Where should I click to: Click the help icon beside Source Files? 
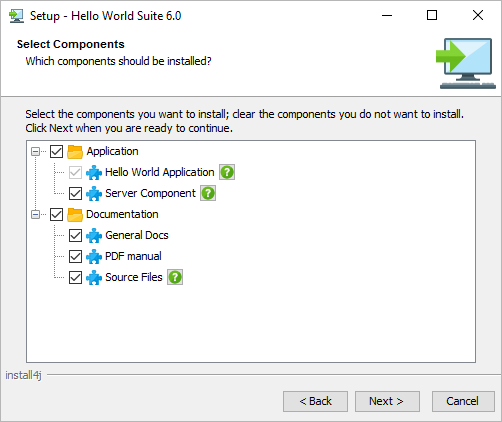pos(175,277)
